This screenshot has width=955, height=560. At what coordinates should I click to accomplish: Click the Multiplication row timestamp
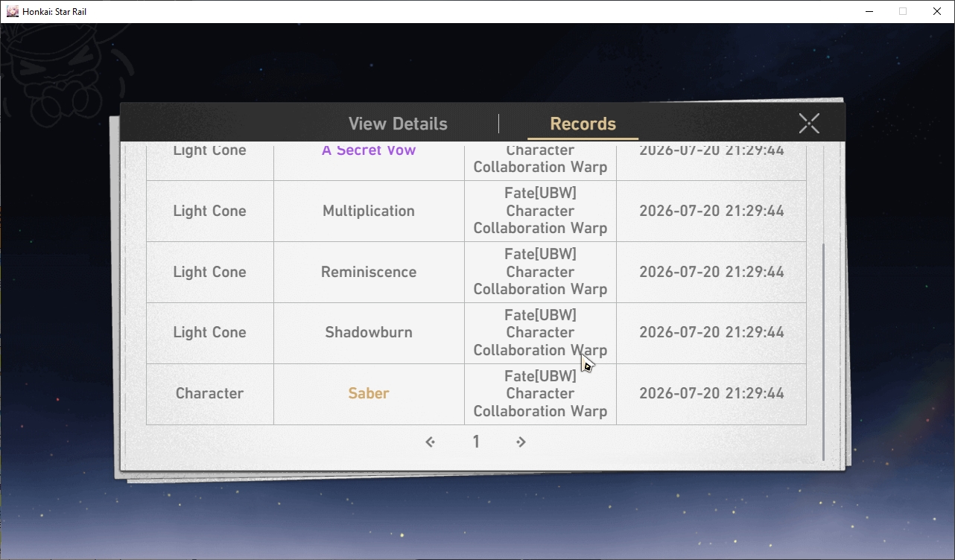coord(711,211)
